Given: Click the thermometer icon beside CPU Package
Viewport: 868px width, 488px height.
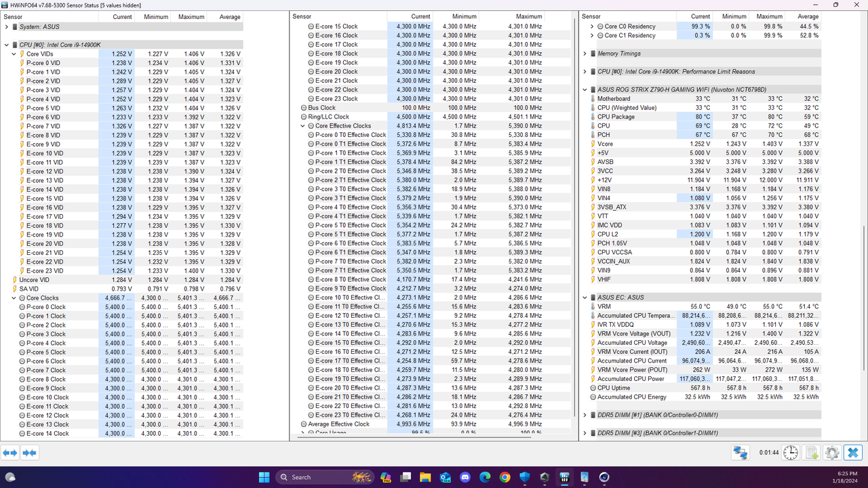Looking at the screenshot, I should coord(592,117).
